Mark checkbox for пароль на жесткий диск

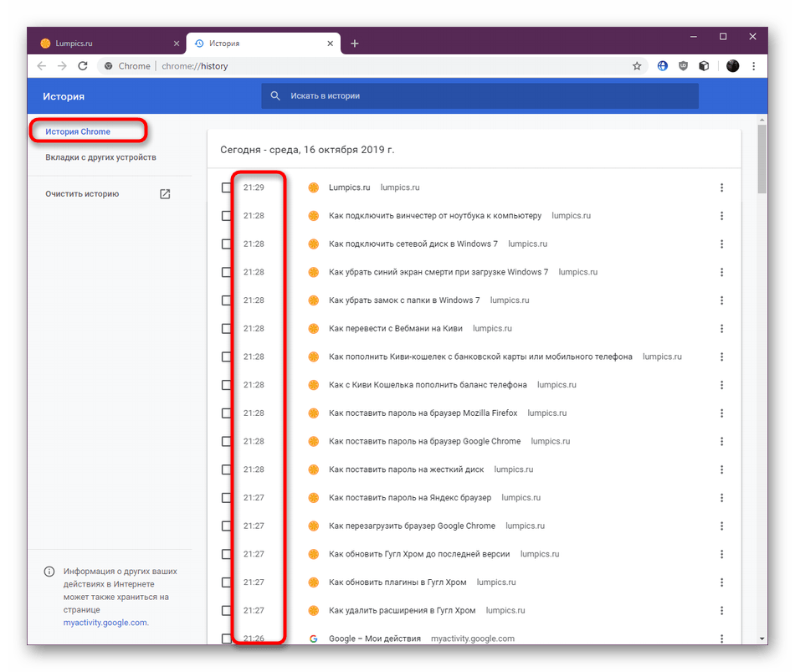pos(226,469)
